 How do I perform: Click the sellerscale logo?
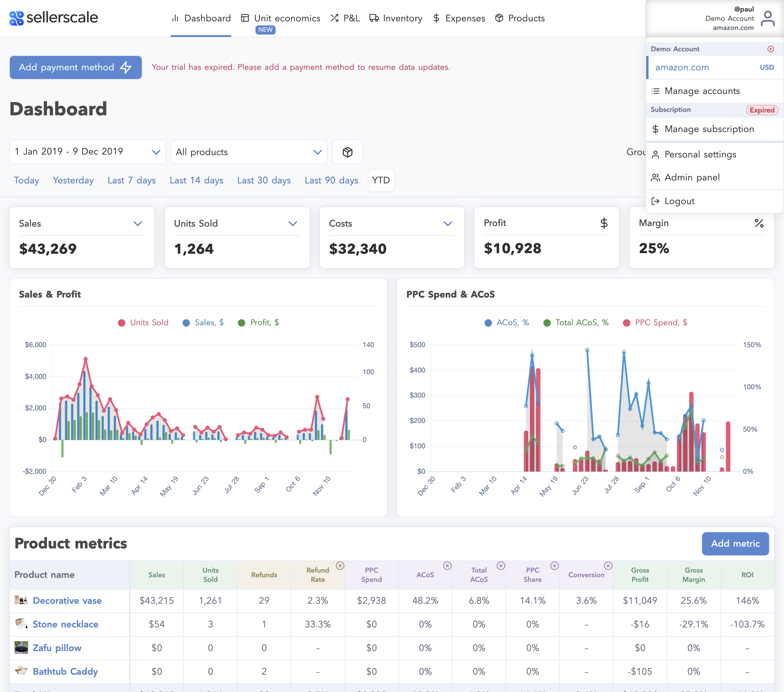click(x=54, y=18)
